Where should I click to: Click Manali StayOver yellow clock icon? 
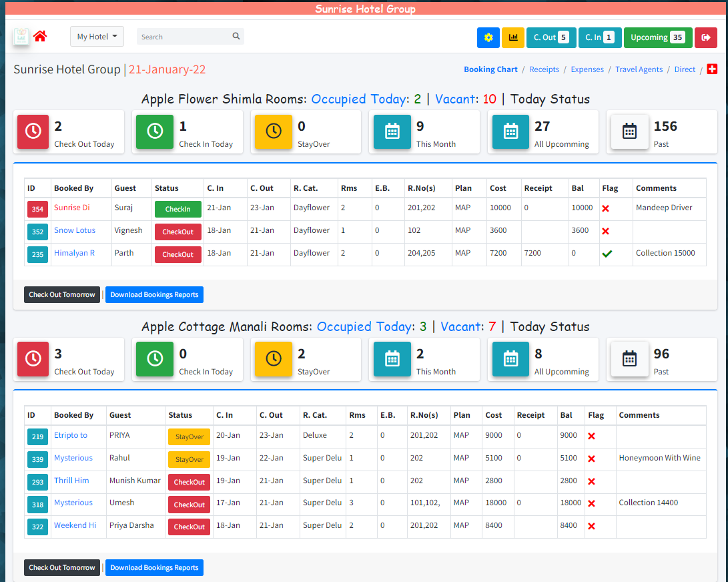pyautogui.click(x=274, y=358)
